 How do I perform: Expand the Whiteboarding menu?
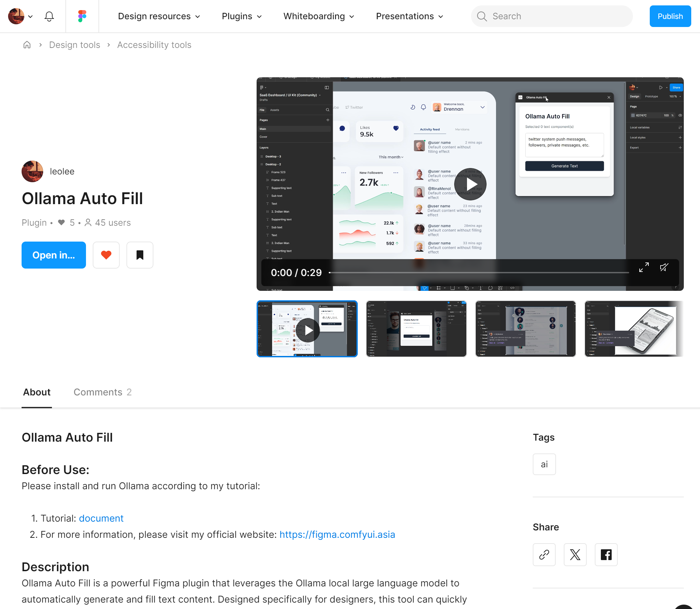[x=319, y=16]
